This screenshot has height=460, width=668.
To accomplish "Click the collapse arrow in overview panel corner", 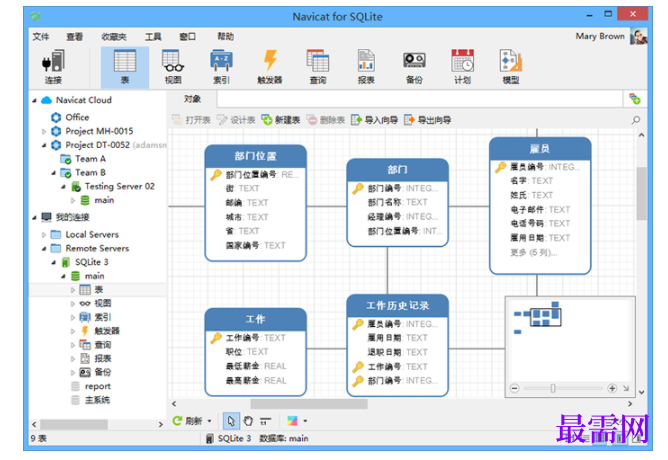I will (626, 388).
